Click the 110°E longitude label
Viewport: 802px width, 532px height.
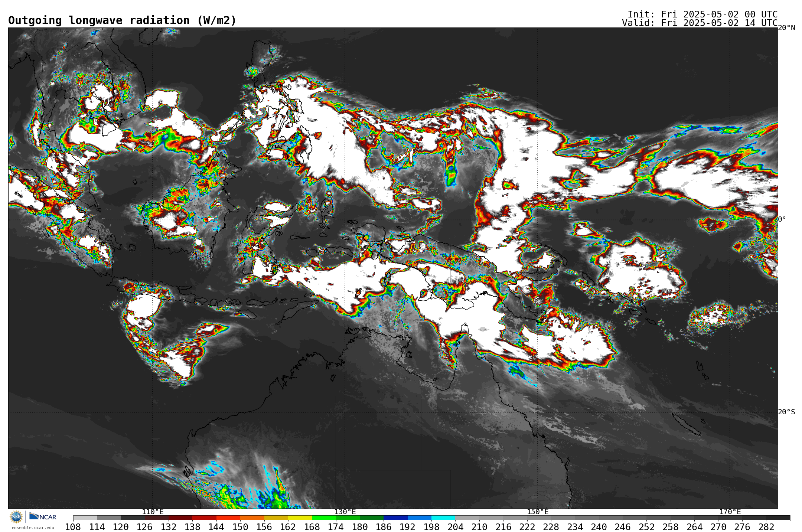[153, 512]
